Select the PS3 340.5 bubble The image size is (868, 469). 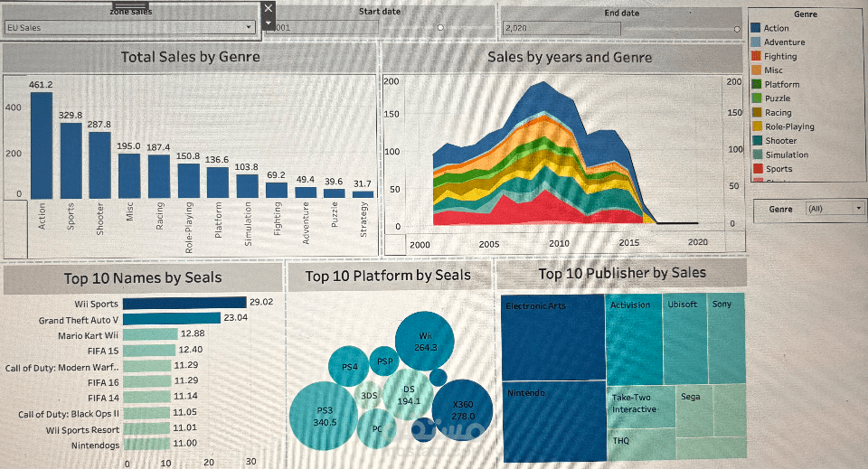324,416
